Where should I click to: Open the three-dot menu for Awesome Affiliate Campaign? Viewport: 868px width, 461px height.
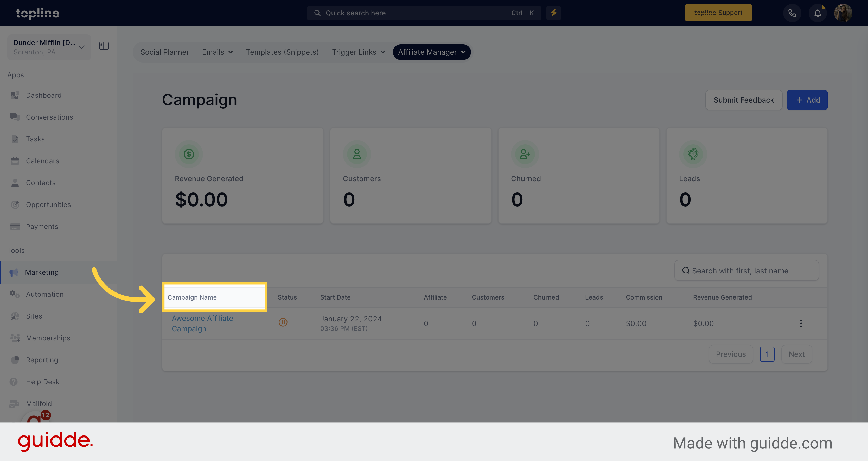801,324
